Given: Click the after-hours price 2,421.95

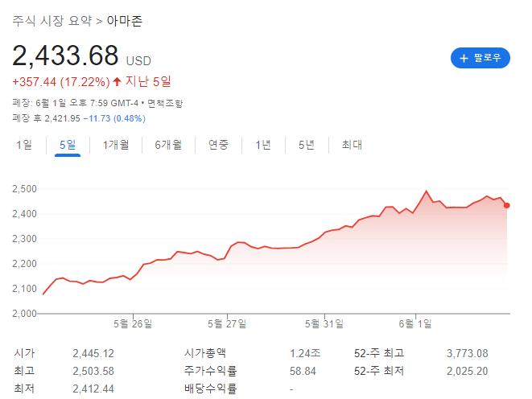Looking at the screenshot, I should (63, 118).
